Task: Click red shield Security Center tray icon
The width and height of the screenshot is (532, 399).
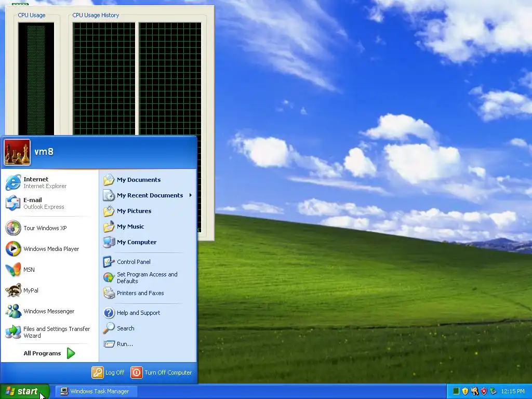Action: tap(484, 392)
